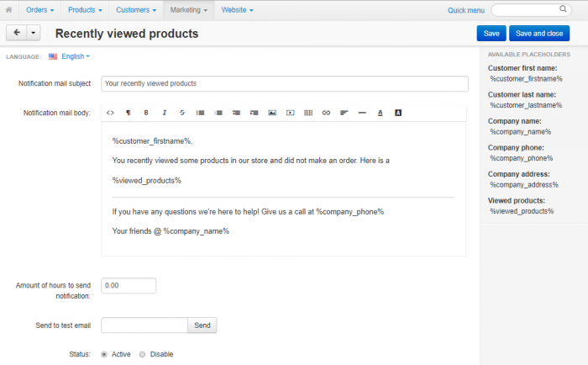The image size is (588, 365).
Task: Open the dropdown next to back arrow
Action: point(34,33)
